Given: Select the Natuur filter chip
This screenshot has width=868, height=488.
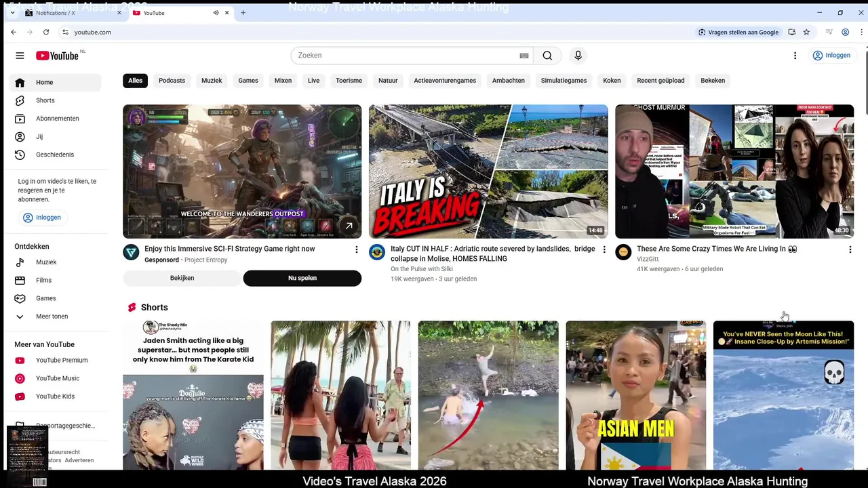Looking at the screenshot, I should [388, 81].
